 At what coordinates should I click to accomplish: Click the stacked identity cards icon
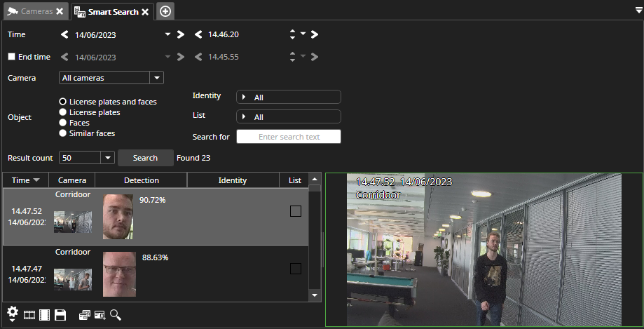pos(84,315)
